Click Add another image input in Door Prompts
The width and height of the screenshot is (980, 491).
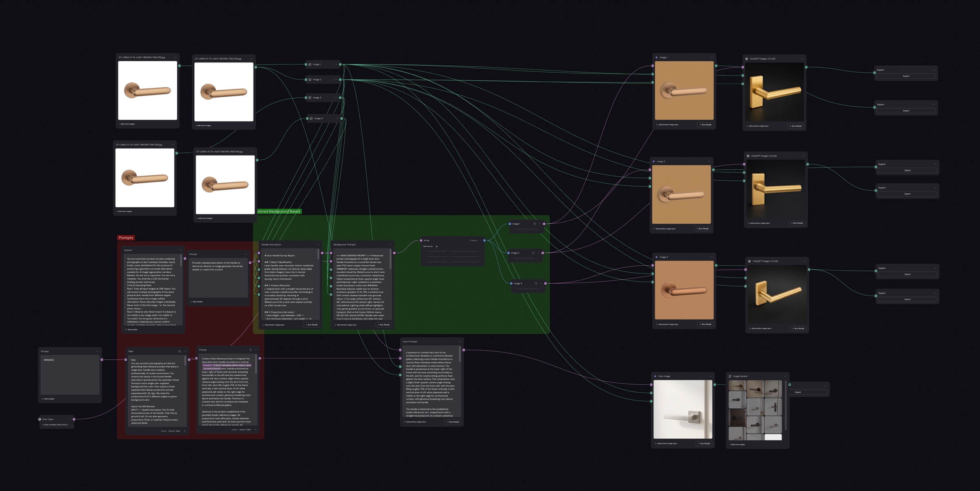click(415, 422)
